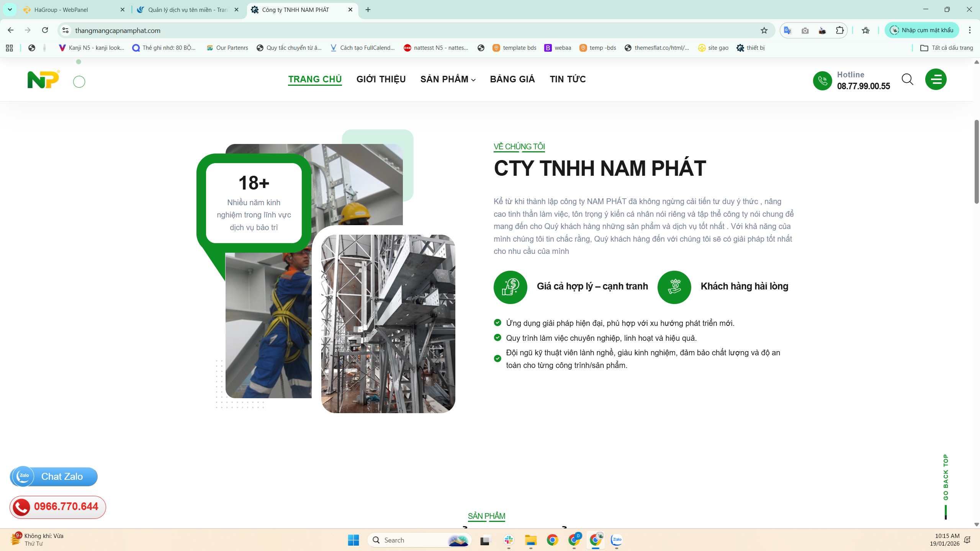This screenshot has height=551, width=980.
Task: Click the green hotline phone icon
Action: pyautogui.click(x=822, y=80)
